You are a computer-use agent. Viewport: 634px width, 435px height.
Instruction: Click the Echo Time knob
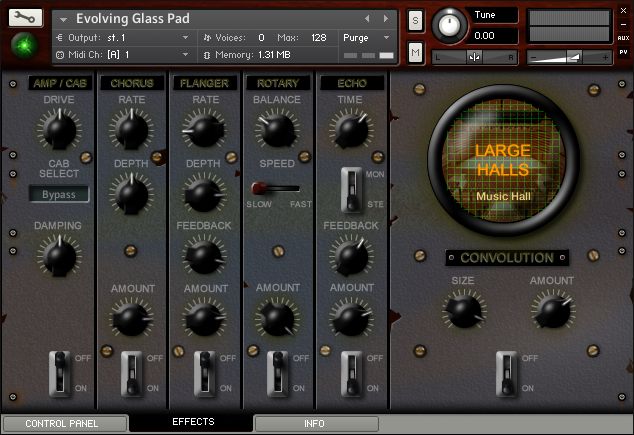(351, 129)
